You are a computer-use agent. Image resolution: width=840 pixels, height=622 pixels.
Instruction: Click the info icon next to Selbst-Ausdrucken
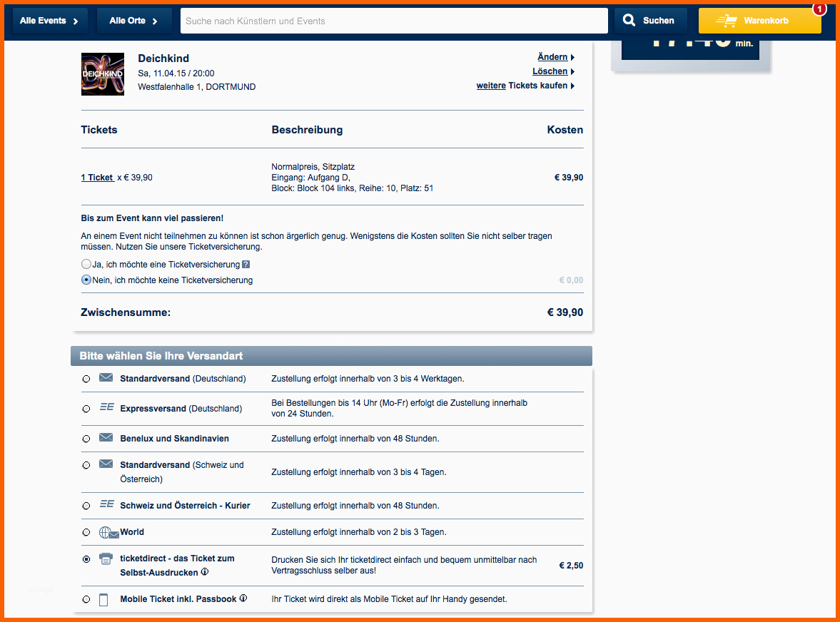[x=205, y=572]
